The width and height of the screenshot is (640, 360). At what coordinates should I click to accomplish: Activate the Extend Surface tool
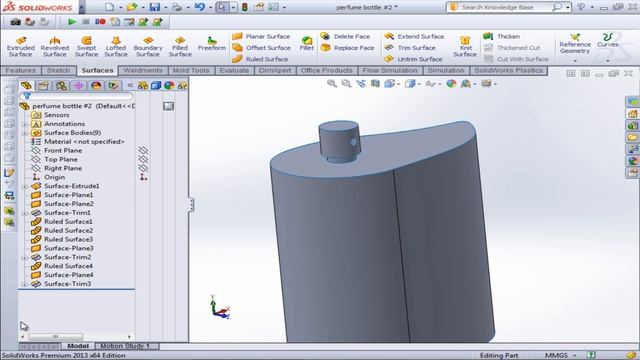(414, 36)
